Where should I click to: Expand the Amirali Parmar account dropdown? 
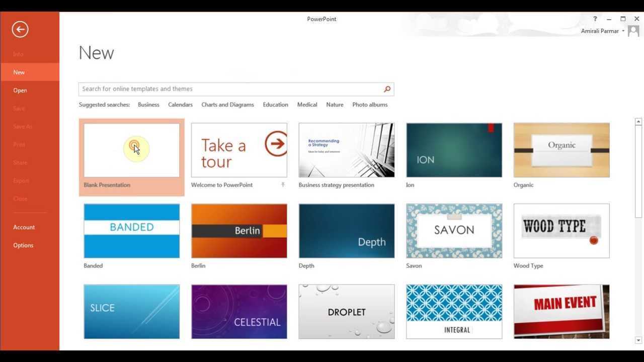pos(623,31)
